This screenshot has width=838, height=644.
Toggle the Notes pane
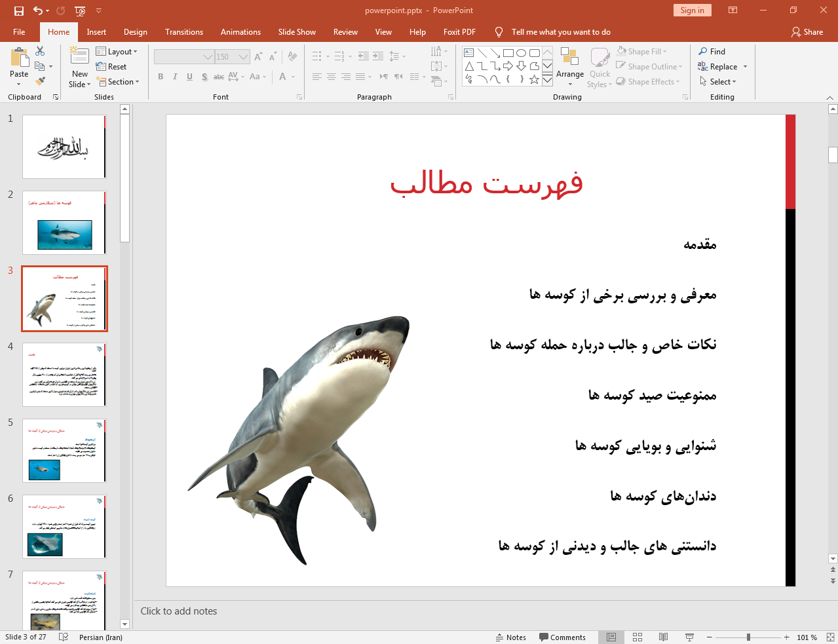[x=511, y=637]
